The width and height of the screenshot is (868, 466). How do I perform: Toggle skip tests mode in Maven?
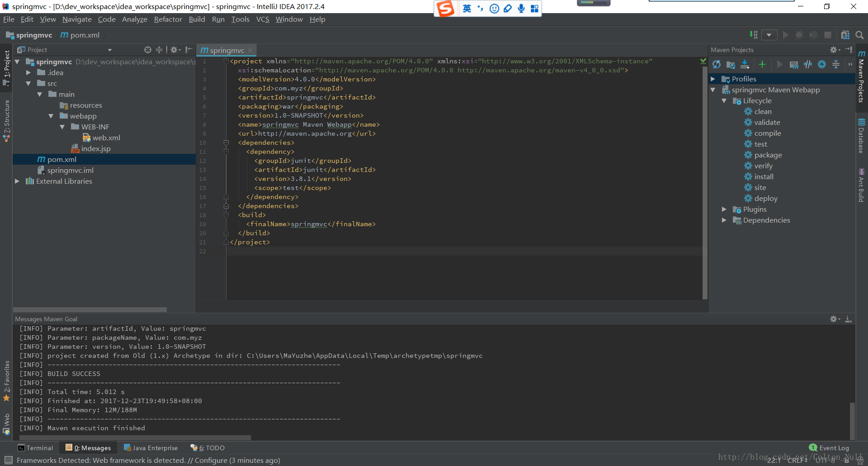(822, 65)
